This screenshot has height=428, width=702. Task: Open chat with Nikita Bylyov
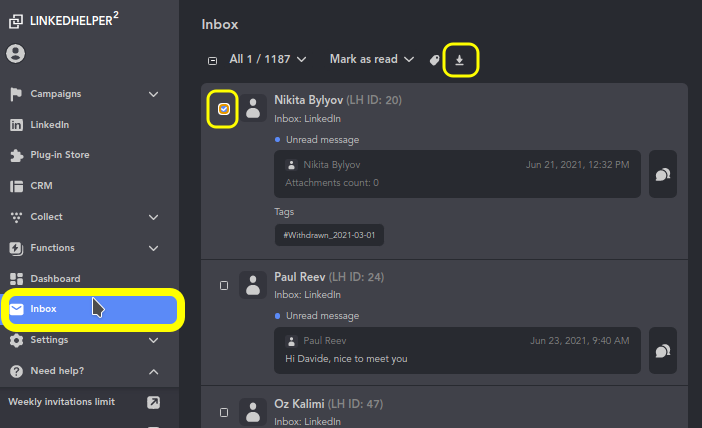(663, 174)
